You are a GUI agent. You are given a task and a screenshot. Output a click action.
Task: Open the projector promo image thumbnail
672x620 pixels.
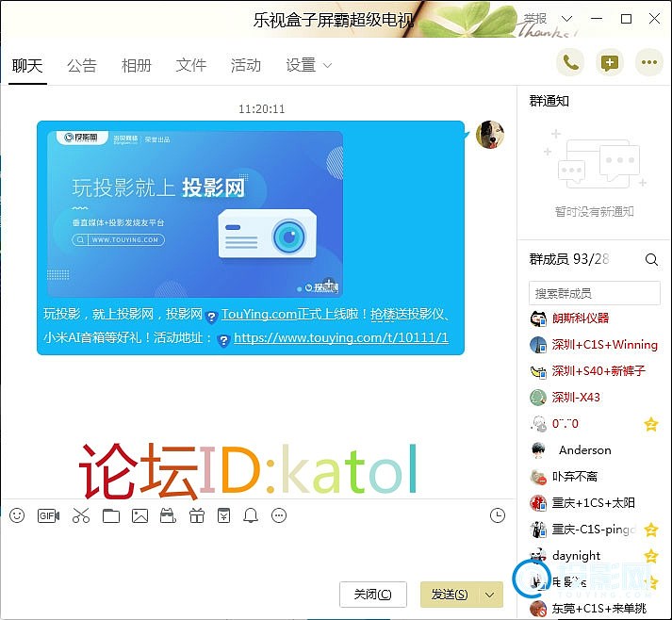(x=195, y=214)
